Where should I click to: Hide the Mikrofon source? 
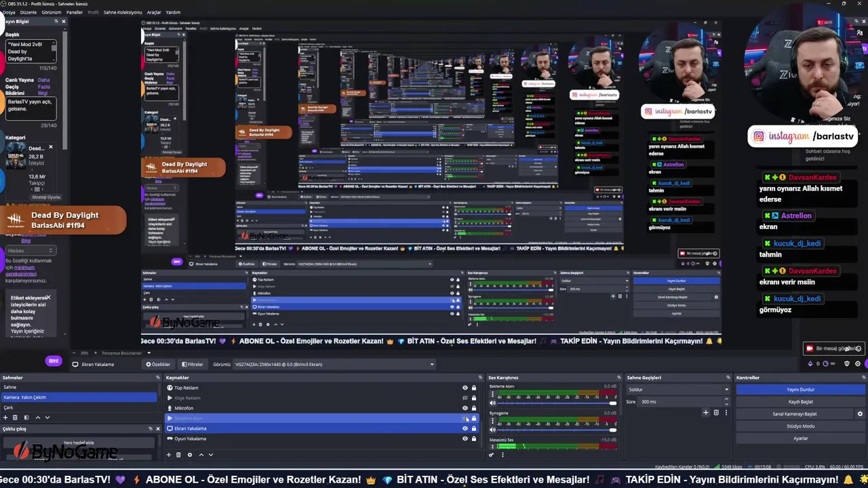(x=465, y=408)
